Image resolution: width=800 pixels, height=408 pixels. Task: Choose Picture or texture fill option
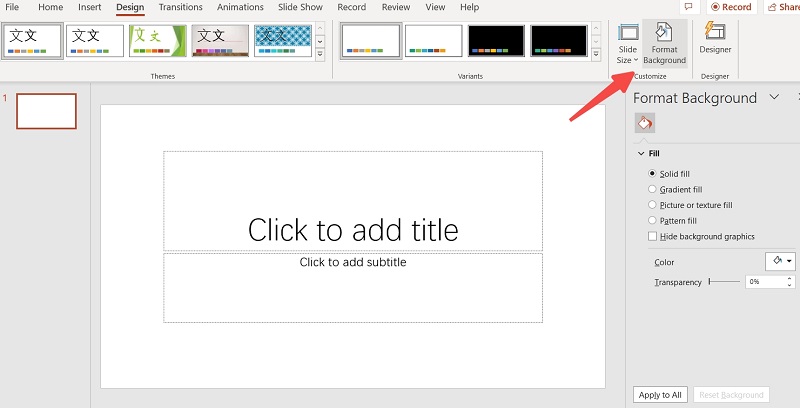pyautogui.click(x=653, y=205)
